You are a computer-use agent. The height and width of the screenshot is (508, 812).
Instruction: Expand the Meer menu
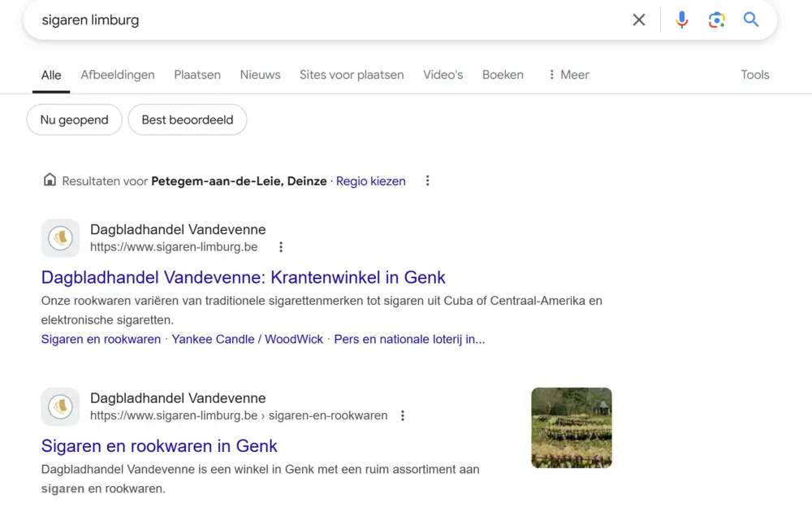[x=568, y=75]
